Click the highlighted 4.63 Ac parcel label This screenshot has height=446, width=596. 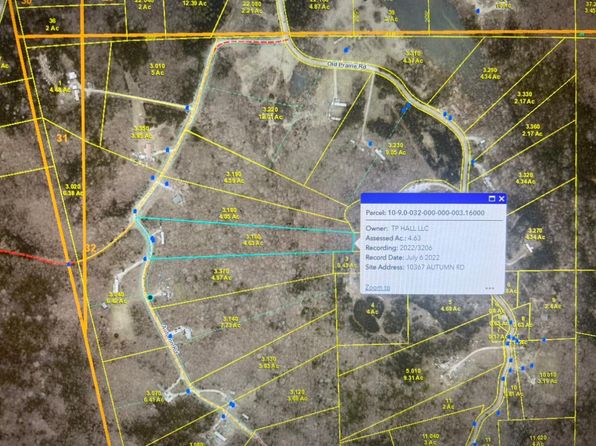pyautogui.click(x=253, y=240)
